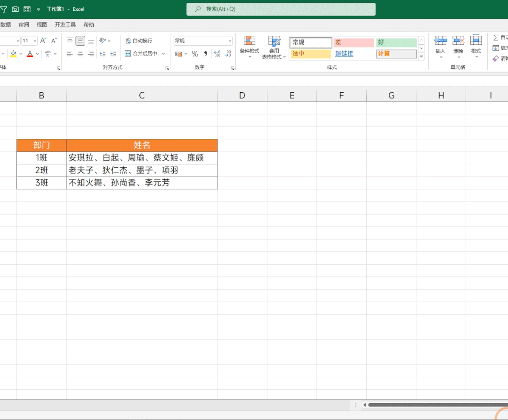
Task: Apply the 计算 cell style
Action: [x=396, y=54]
